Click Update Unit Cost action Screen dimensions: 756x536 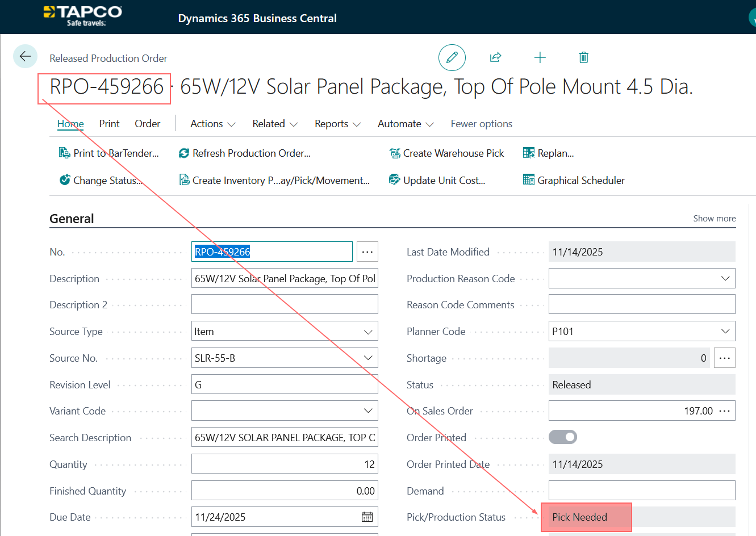point(437,181)
